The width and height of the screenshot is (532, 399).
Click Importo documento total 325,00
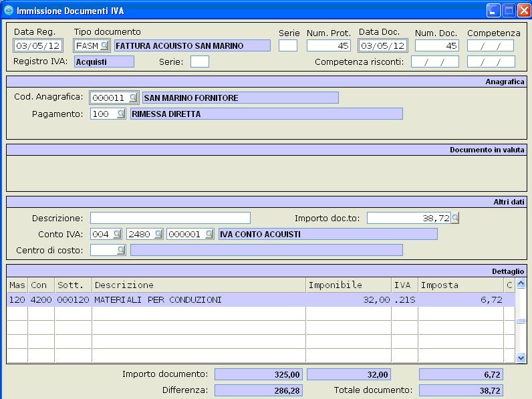coord(258,374)
